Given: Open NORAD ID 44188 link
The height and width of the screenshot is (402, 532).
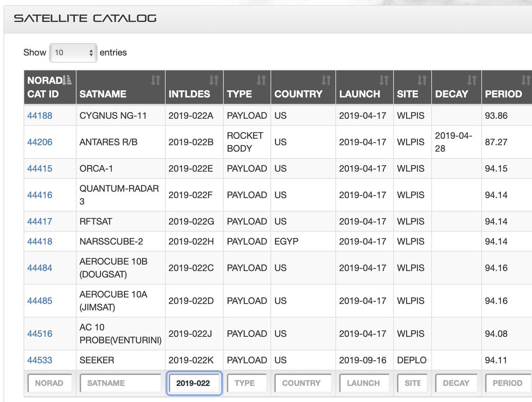Looking at the screenshot, I should pyautogui.click(x=39, y=116).
